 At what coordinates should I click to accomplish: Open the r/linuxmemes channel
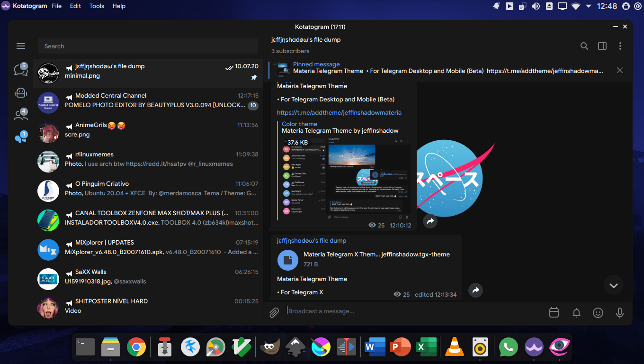(148, 161)
